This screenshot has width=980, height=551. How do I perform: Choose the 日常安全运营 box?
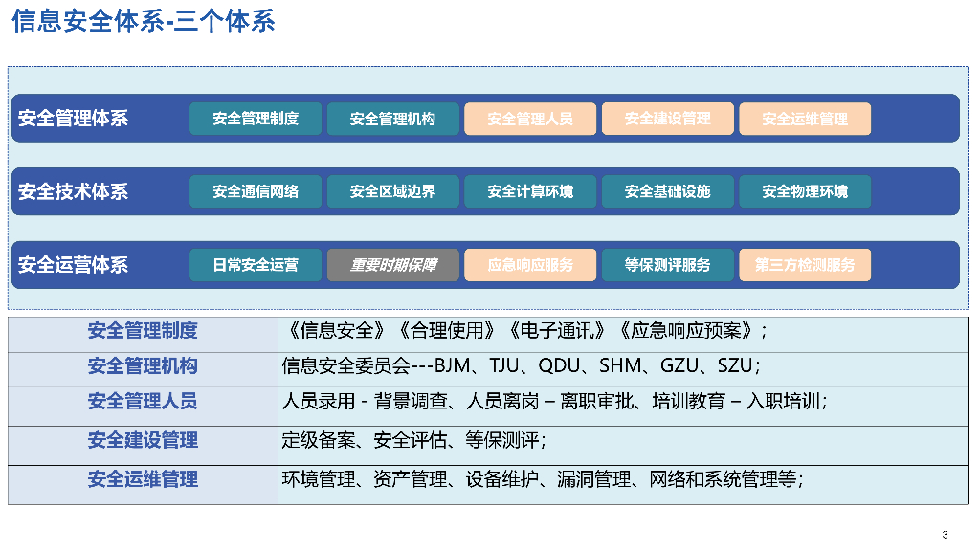click(256, 265)
